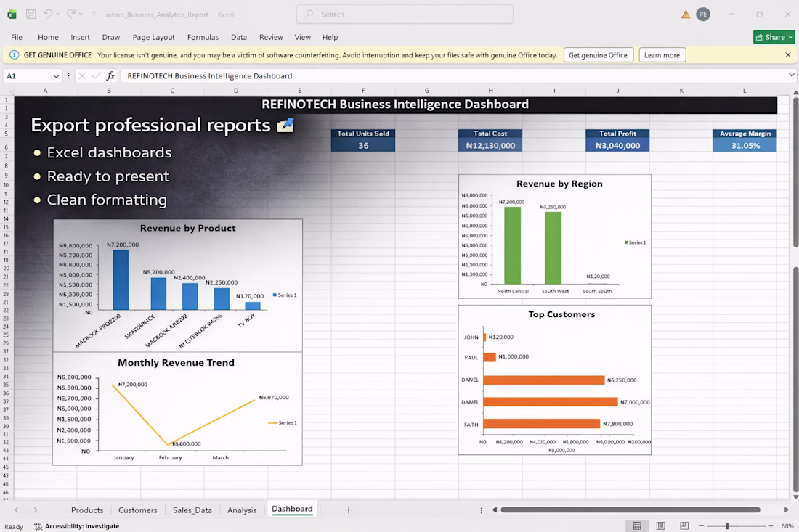Select the Total Profit value cell

tap(617, 146)
